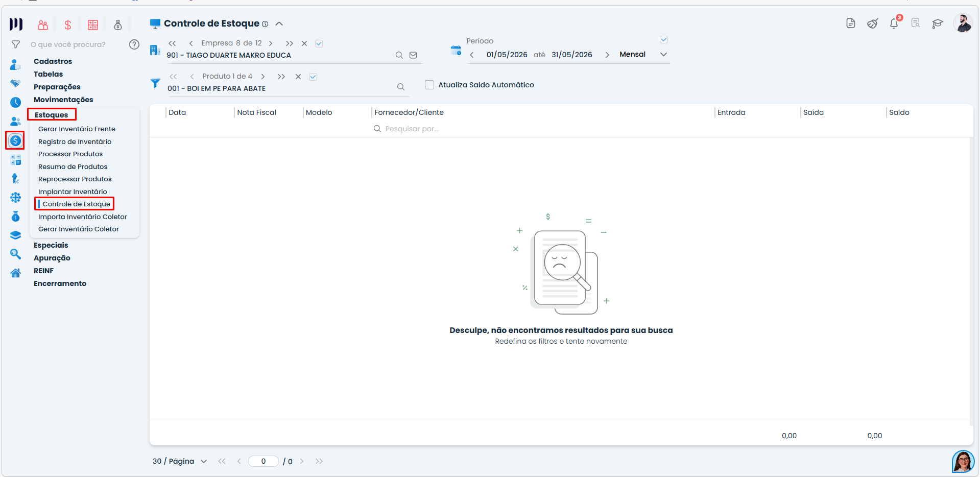
Task: Click the info icon next to Controle de Estoque title
Action: click(x=265, y=24)
